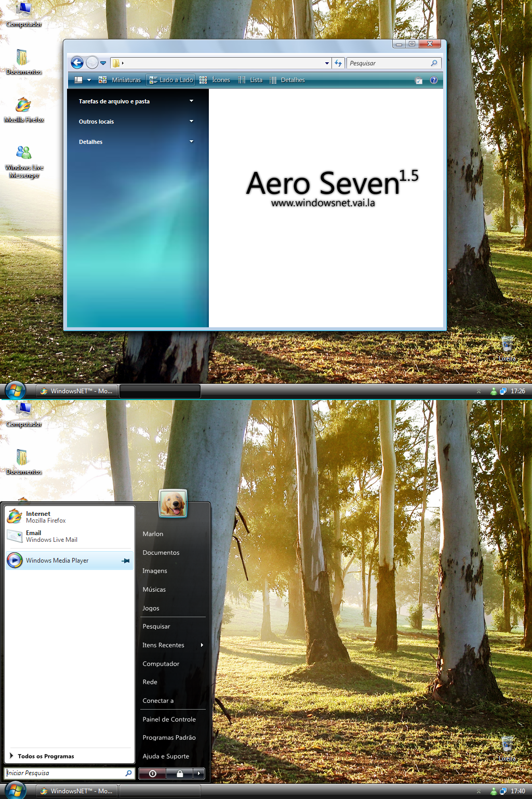
Task: Open Conectar a in Start menu
Action: 158,701
